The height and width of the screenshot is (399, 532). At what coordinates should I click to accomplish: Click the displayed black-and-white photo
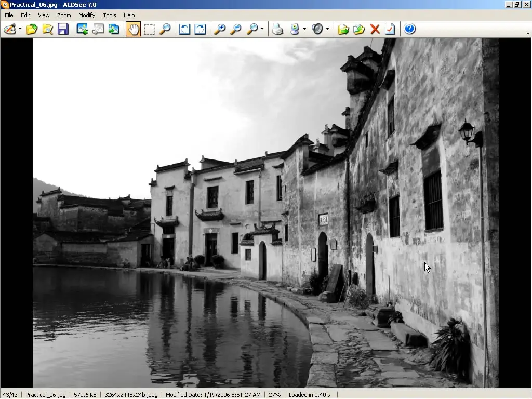click(x=265, y=213)
